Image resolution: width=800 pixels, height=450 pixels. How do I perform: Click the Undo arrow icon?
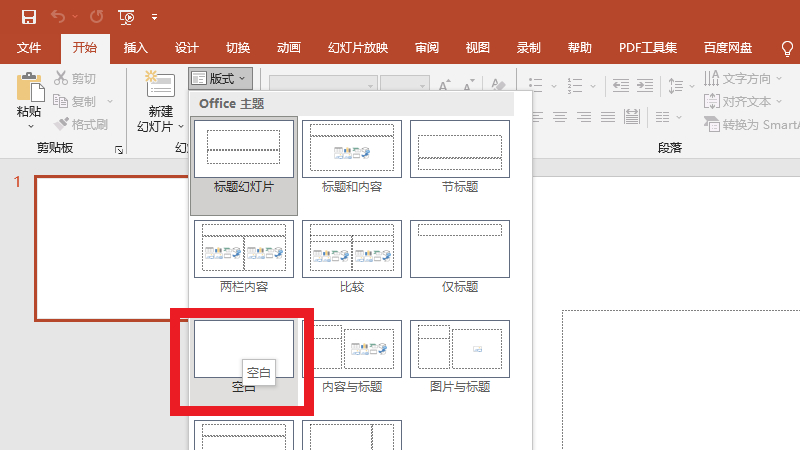58,16
